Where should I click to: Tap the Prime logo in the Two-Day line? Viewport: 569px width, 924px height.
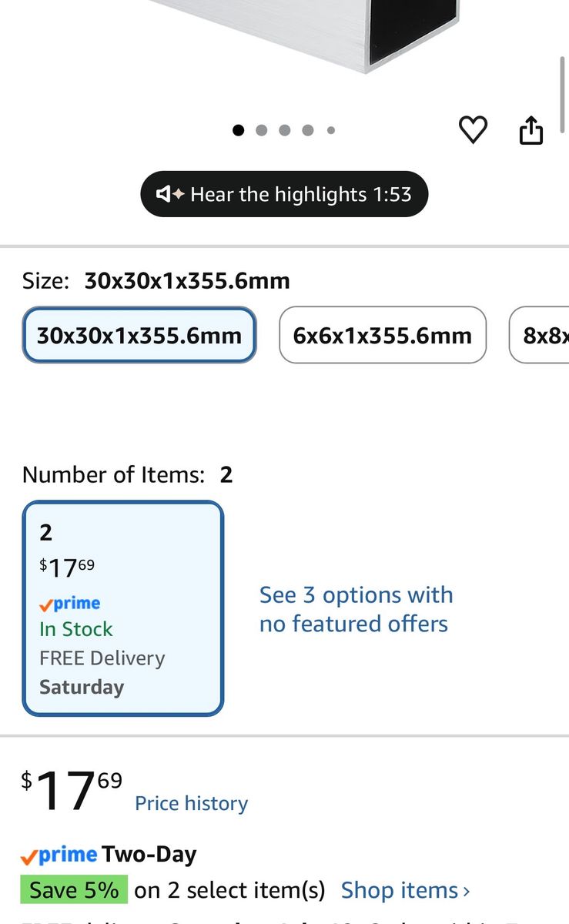(x=59, y=855)
